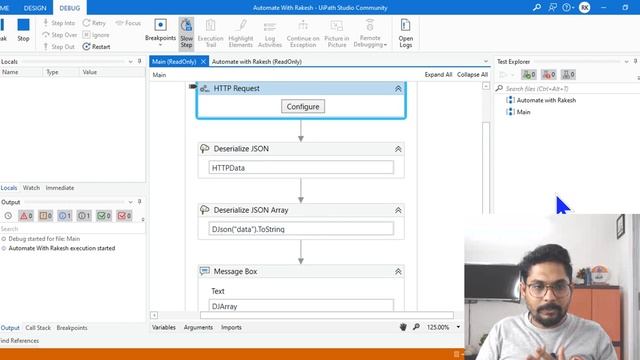
Task: Switch to the DESIGN ribbon tab
Action: (x=35, y=8)
